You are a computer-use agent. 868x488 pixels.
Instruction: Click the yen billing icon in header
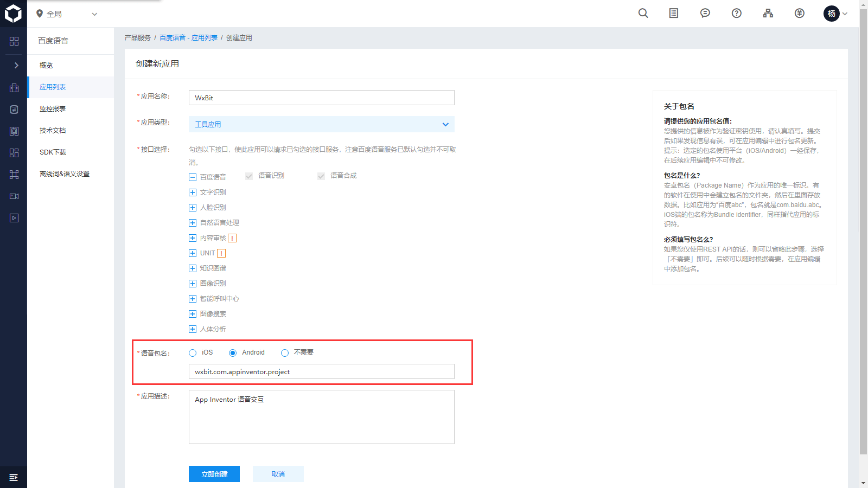pos(800,14)
